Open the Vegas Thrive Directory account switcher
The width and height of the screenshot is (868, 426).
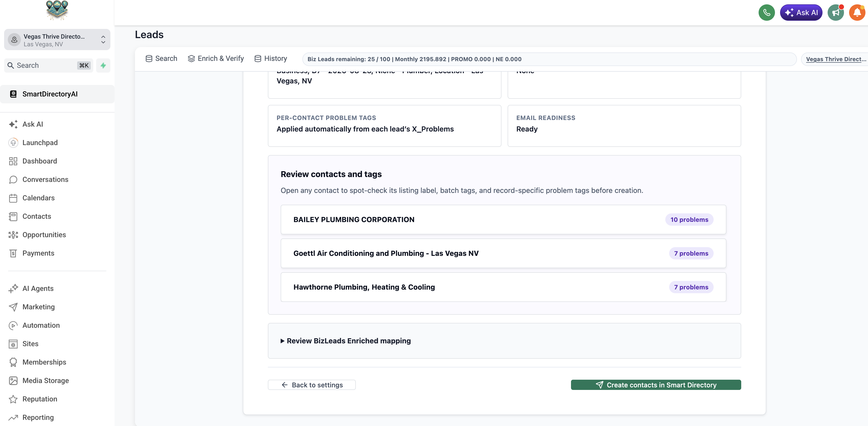57,40
